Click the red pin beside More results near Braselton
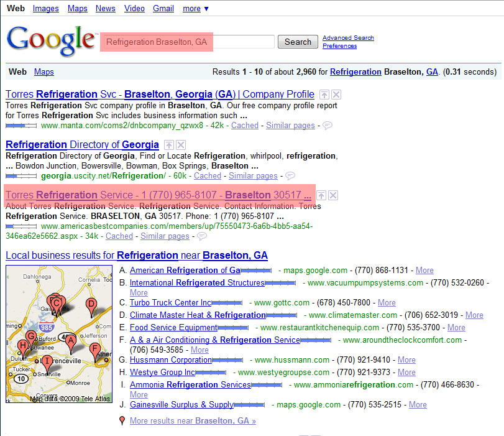This screenshot has width=504, height=436. [x=122, y=420]
